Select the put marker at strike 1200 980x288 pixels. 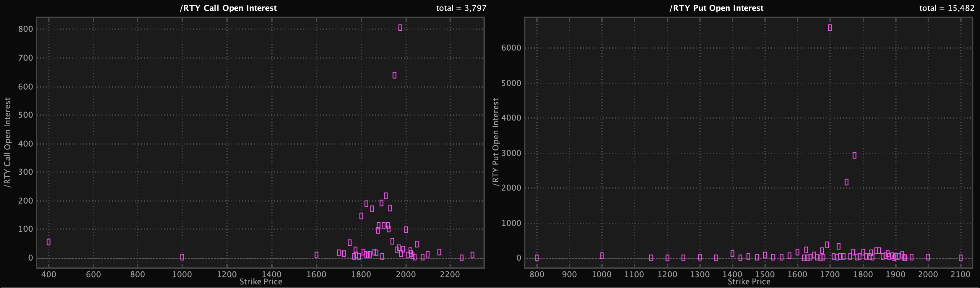tap(667, 258)
